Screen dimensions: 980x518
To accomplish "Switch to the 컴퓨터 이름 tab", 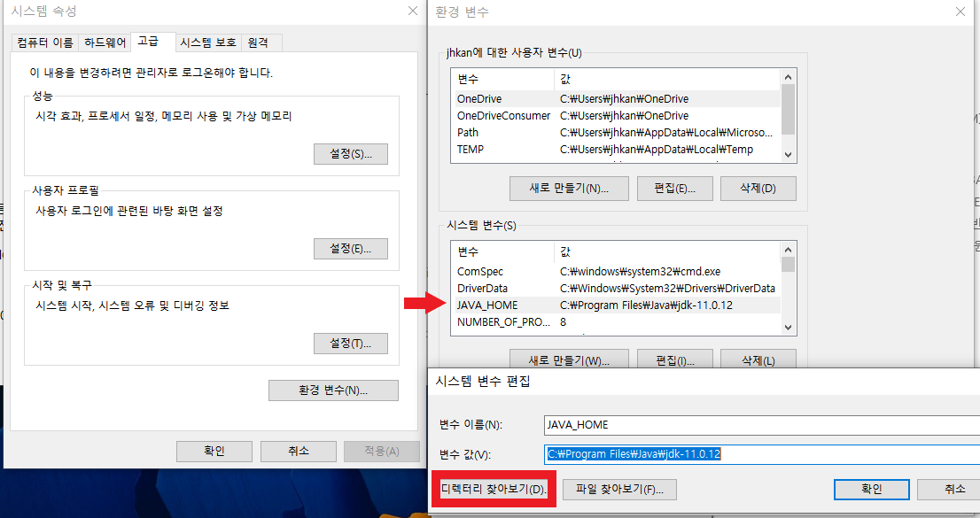I will coord(45,43).
